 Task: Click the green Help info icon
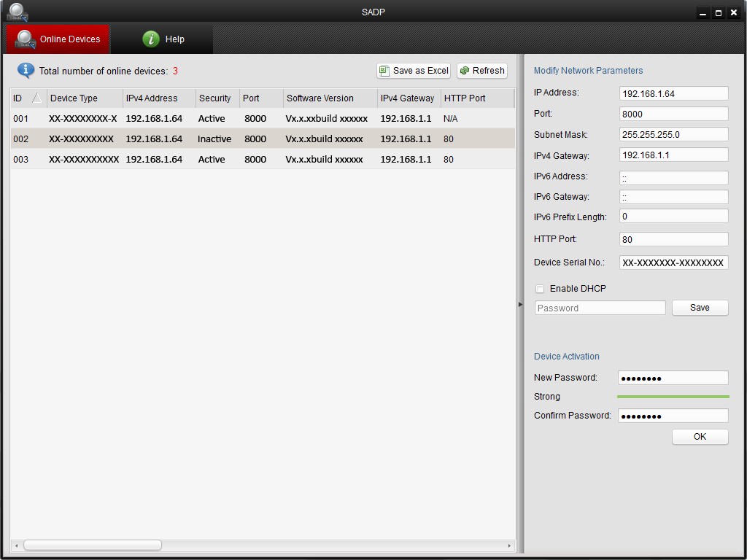(151, 39)
